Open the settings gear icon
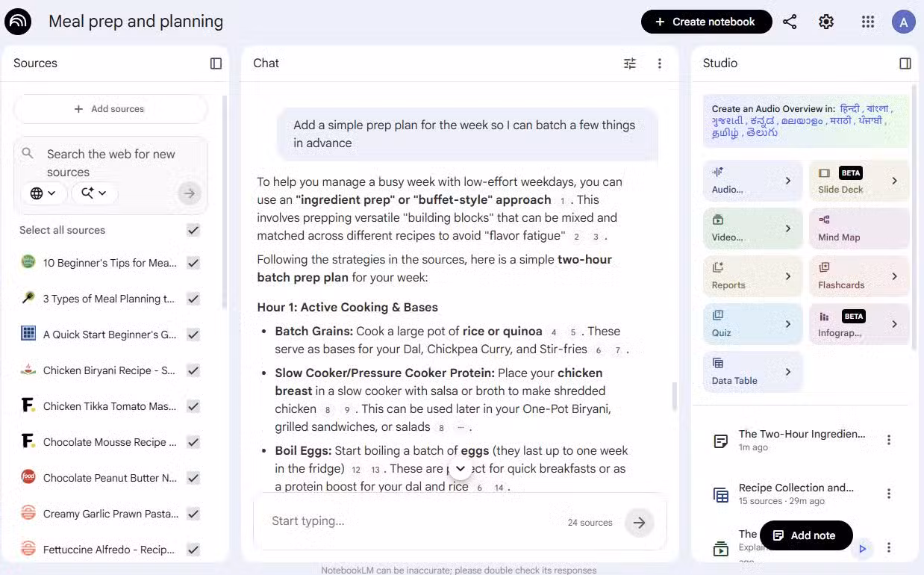 pos(826,22)
